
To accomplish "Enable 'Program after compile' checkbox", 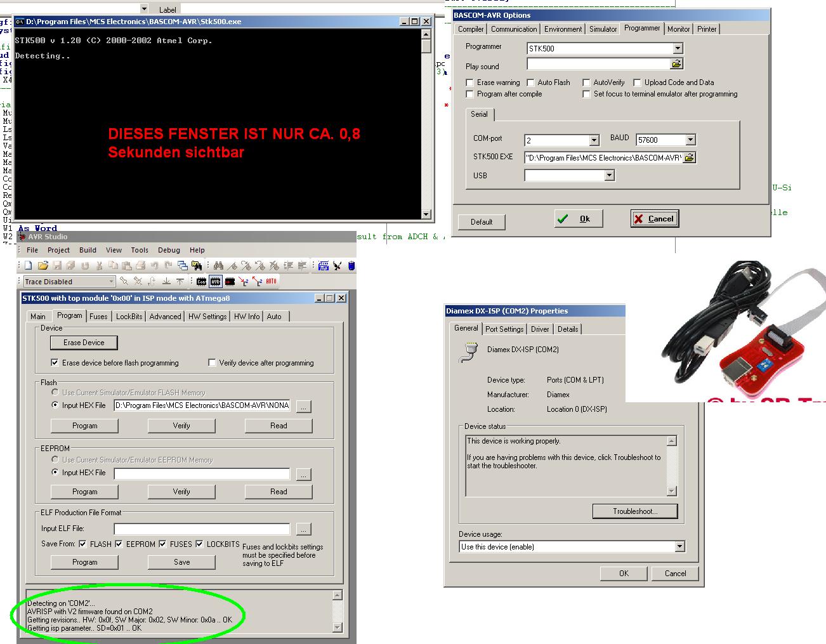I will tap(469, 94).
